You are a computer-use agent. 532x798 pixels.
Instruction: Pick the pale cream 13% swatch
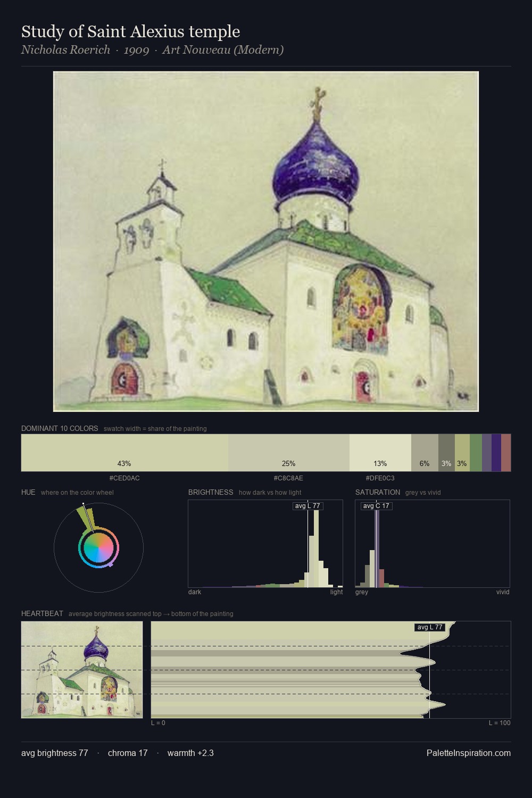coord(380,453)
